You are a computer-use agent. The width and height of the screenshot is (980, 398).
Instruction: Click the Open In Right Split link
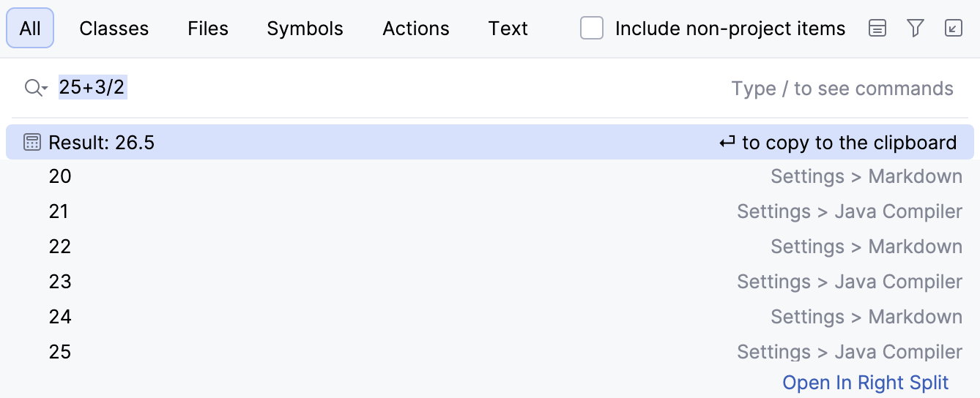pos(865,383)
